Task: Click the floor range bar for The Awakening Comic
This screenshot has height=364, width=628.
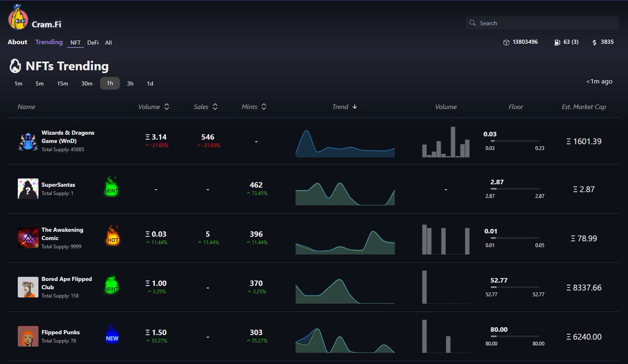Action: click(515, 238)
